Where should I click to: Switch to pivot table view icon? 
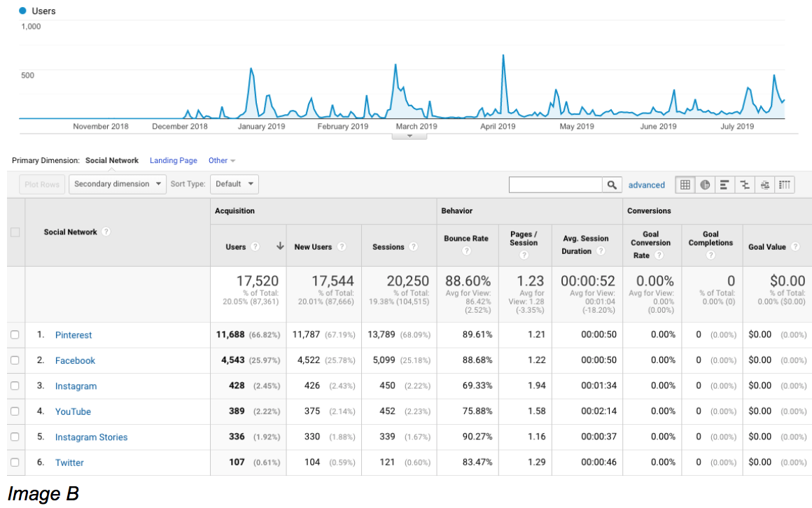click(785, 185)
